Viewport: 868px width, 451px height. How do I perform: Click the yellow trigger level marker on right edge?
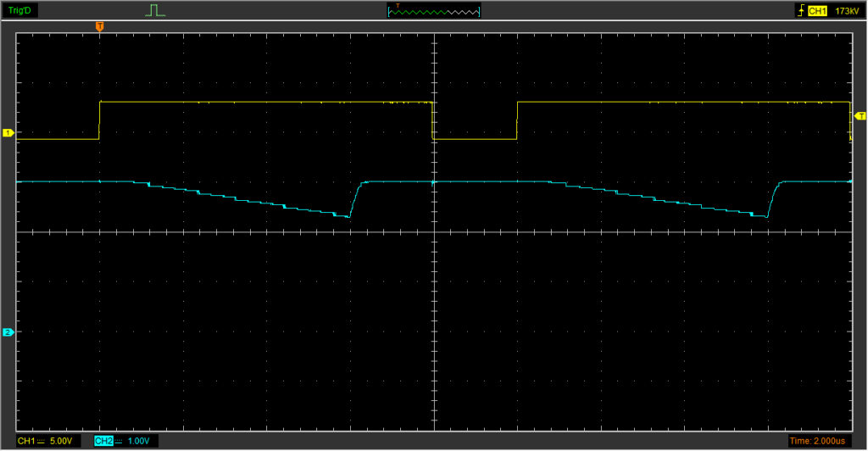(860, 115)
